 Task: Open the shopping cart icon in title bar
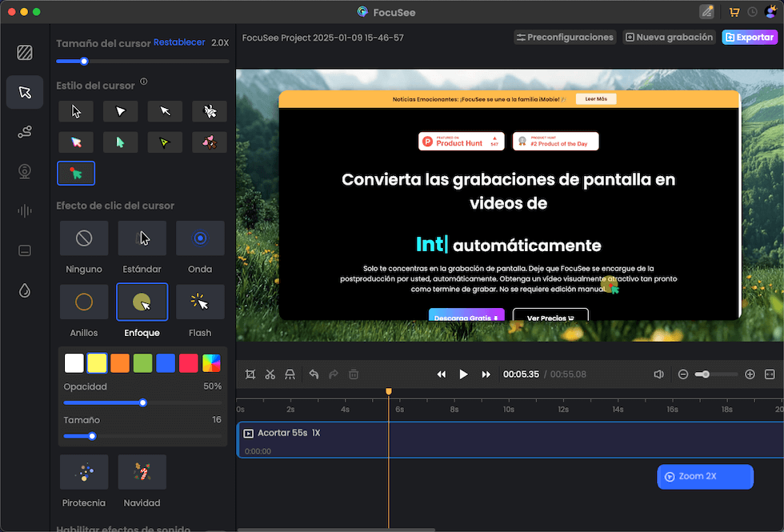pos(734,12)
